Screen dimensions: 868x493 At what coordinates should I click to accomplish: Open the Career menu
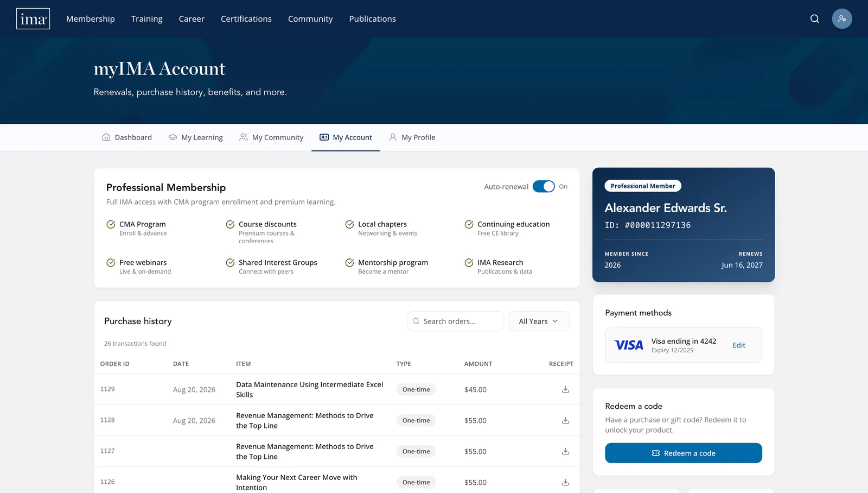192,19
